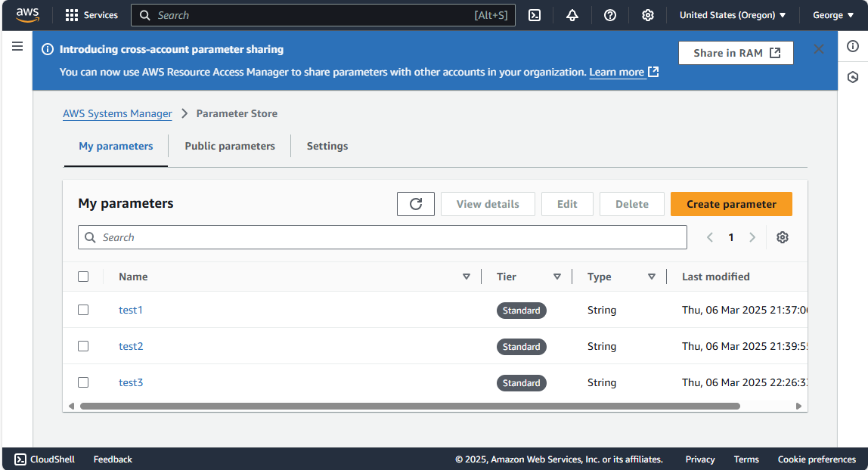The width and height of the screenshot is (868, 470).
Task: Refresh the My parameters list
Action: click(x=416, y=204)
